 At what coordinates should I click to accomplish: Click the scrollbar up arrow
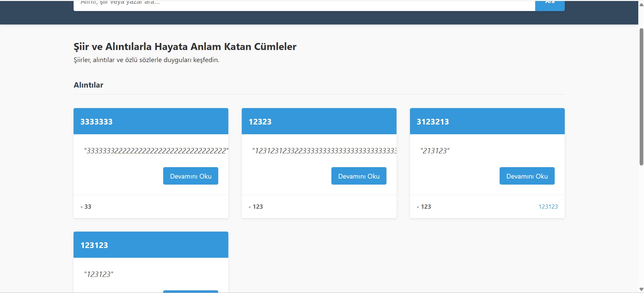click(641, 5)
